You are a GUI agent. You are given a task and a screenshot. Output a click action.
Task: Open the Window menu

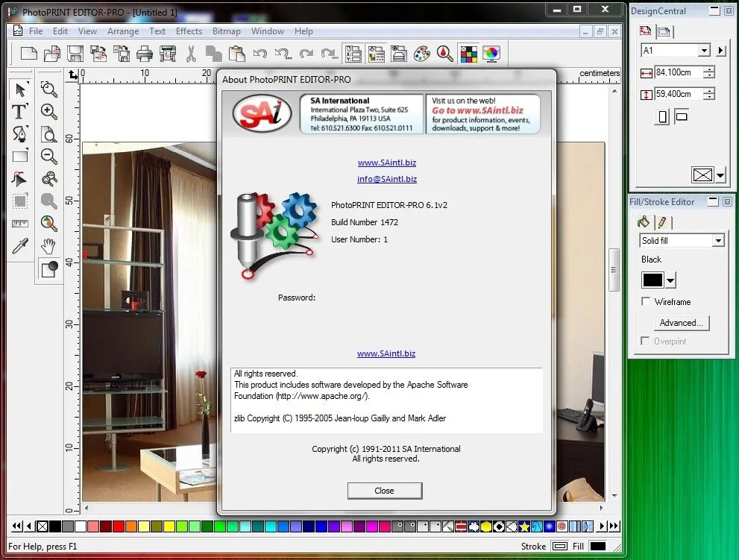coord(267,31)
